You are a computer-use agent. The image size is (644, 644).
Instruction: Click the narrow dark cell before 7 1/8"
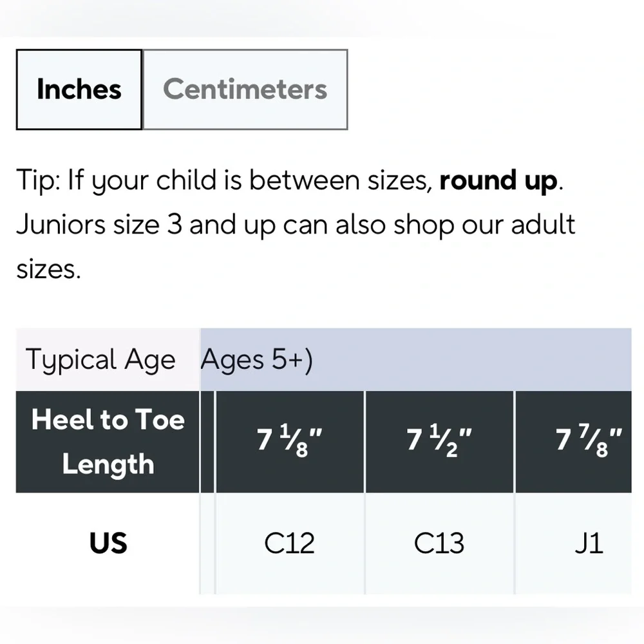207,442
